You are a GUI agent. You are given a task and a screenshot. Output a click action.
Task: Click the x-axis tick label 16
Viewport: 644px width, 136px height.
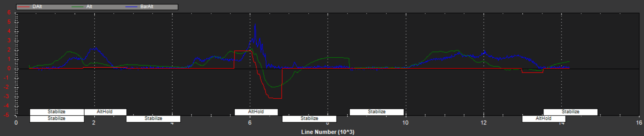coord(639,123)
